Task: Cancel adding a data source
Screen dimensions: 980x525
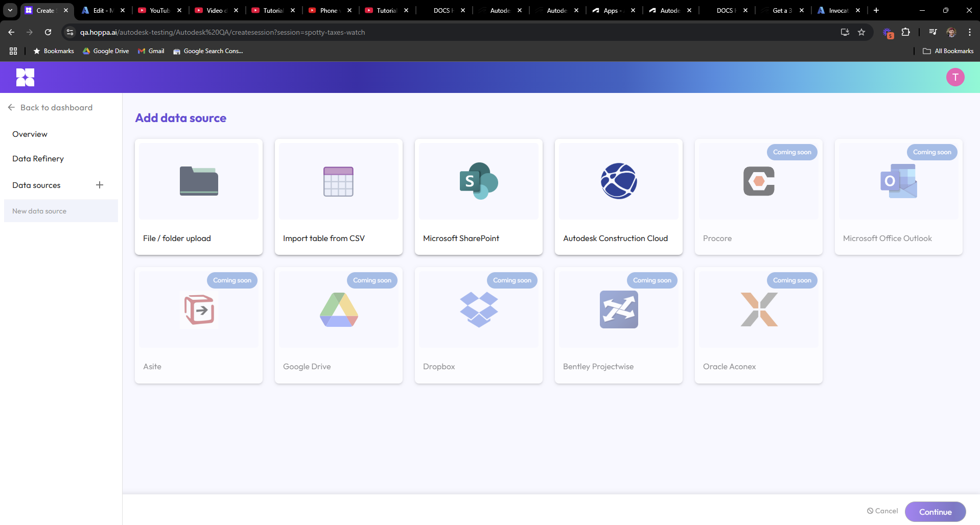Action: point(882,511)
